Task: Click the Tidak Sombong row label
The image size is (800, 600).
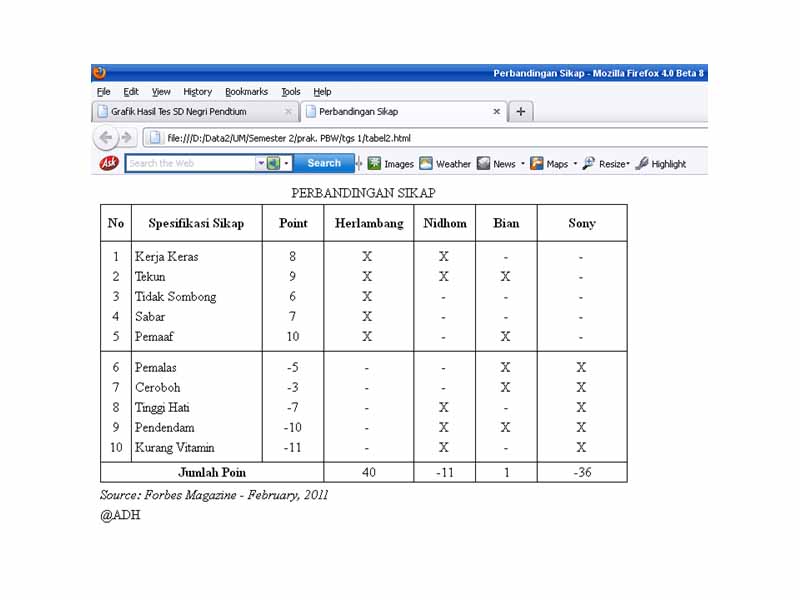Action: [176, 296]
